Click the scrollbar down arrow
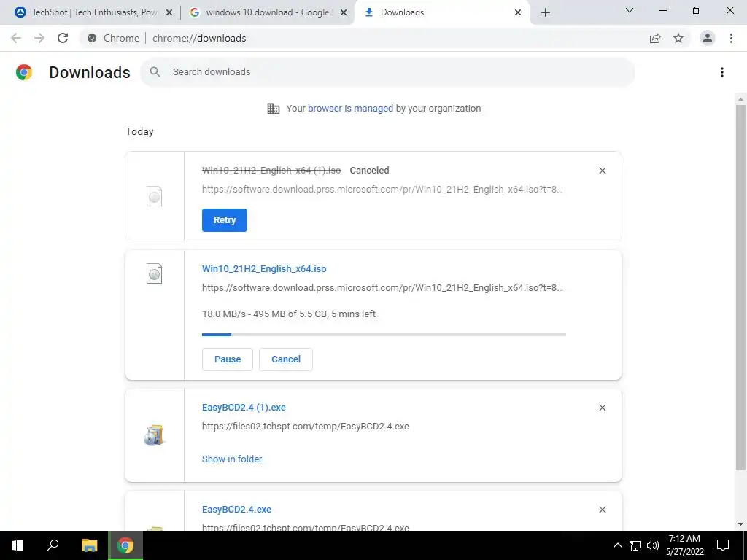747x560 pixels. (x=740, y=524)
